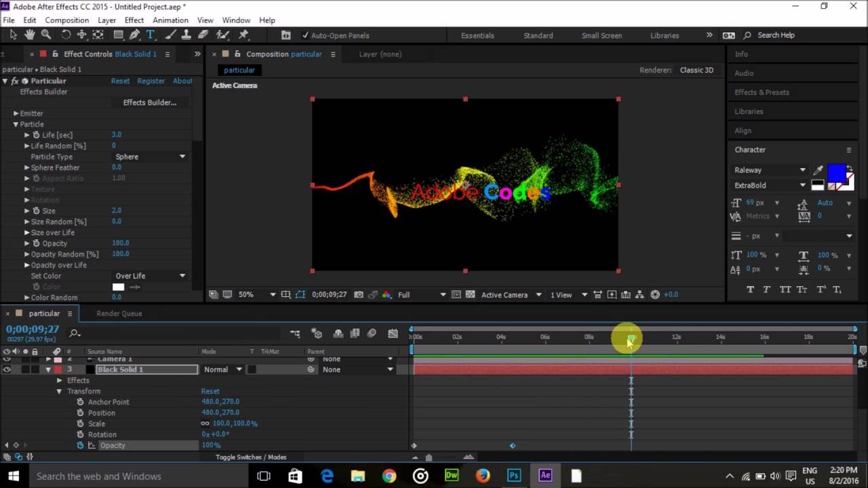This screenshot has width=868, height=488.
Task: Toggle Position stopwatch in Transform
Action: click(x=80, y=413)
